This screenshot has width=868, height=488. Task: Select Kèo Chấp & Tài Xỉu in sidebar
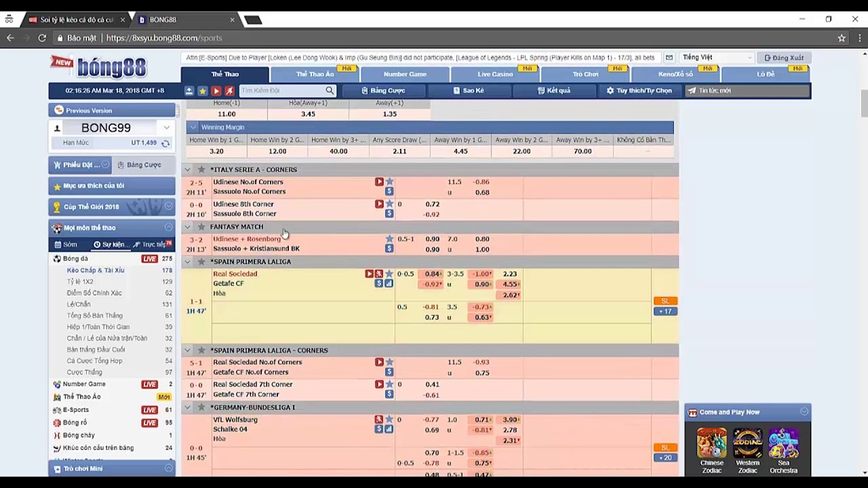[x=96, y=270]
